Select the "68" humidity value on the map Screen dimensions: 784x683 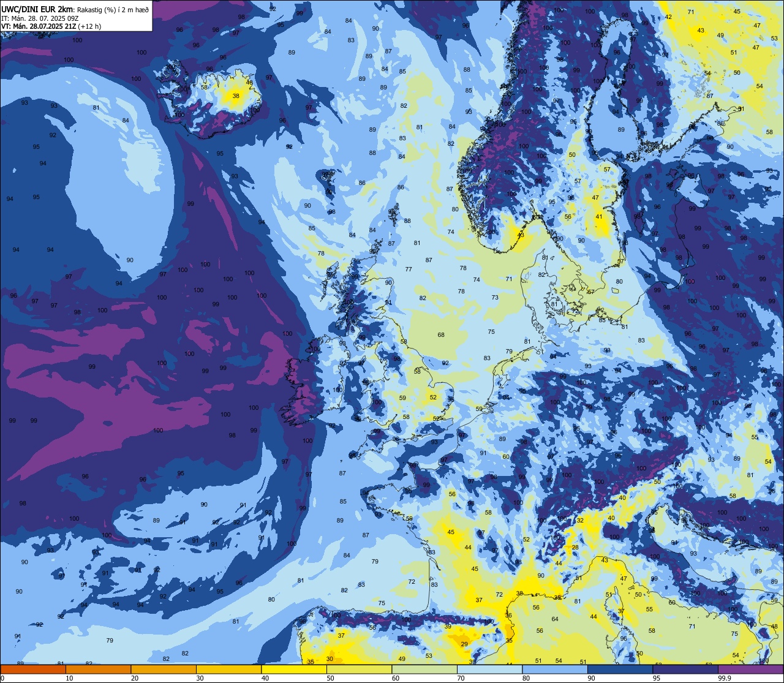point(441,334)
